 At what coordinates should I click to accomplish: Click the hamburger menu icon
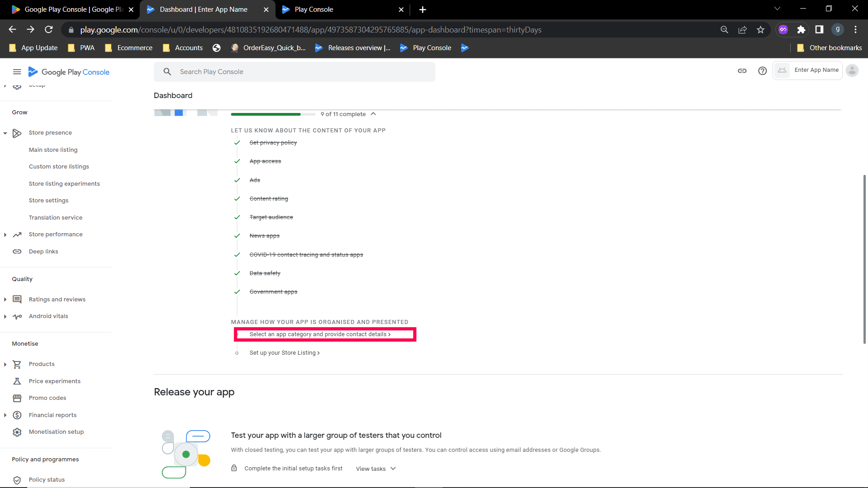(17, 72)
